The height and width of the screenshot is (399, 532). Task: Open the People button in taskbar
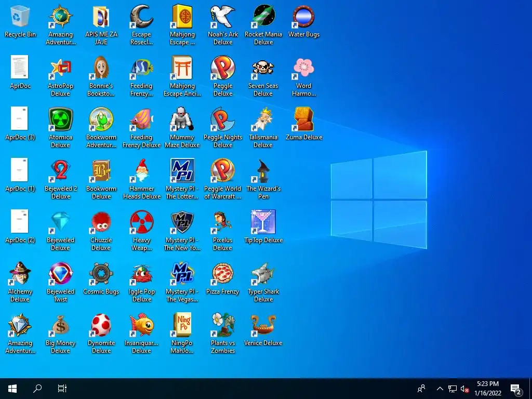(x=421, y=389)
